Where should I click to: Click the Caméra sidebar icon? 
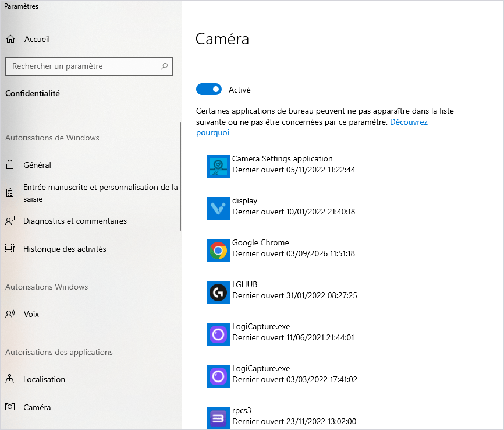[x=10, y=407]
